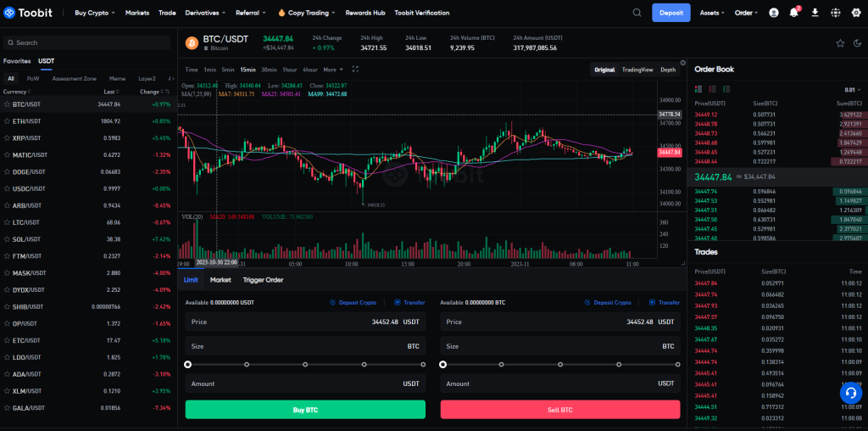
Task: Star MATIC/USDT as favorite
Action: [7, 154]
